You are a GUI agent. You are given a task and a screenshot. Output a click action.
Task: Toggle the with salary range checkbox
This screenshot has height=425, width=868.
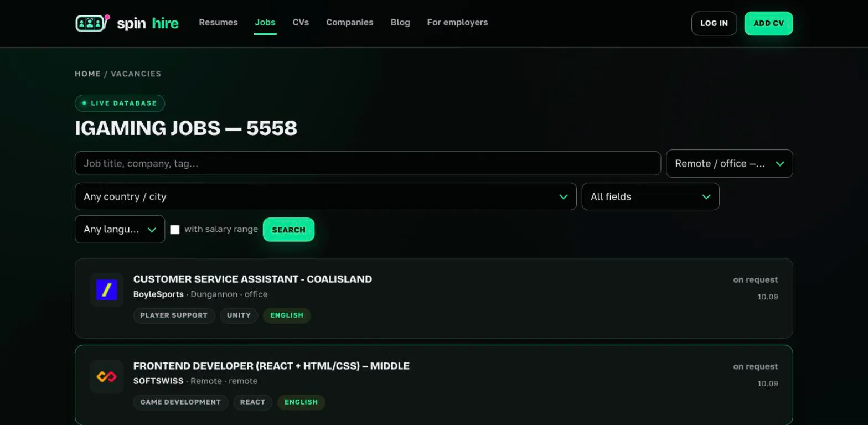175,230
